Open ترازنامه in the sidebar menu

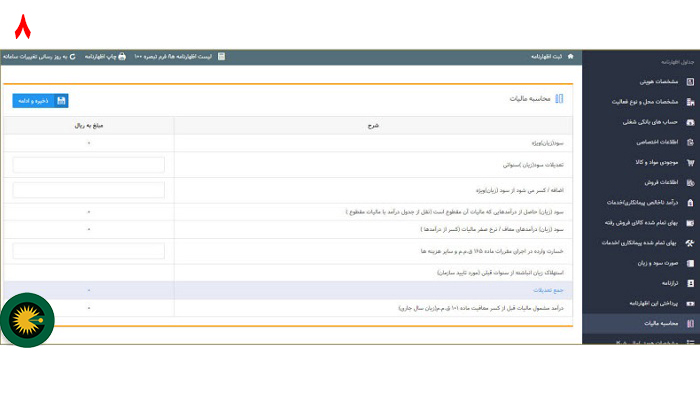tap(670, 283)
